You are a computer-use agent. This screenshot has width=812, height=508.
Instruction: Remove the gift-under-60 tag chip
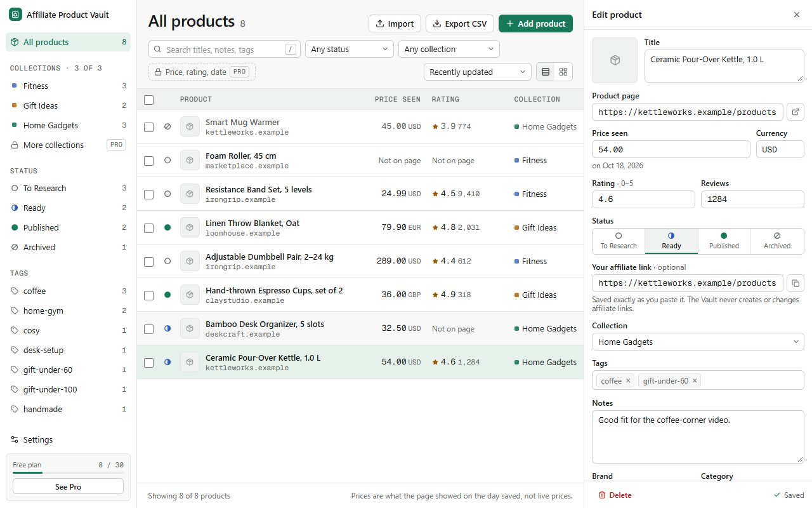point(695,380)
